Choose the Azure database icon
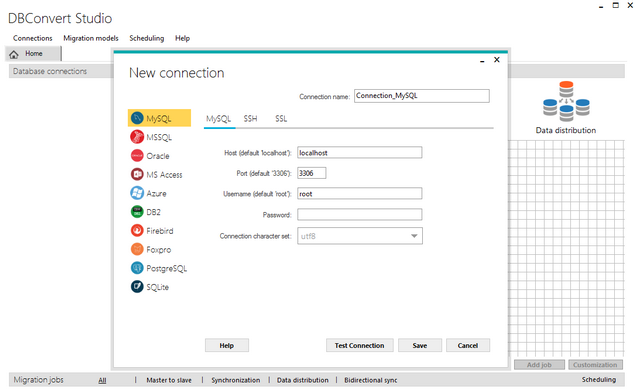The image size is (639, 392). [137, 193]
